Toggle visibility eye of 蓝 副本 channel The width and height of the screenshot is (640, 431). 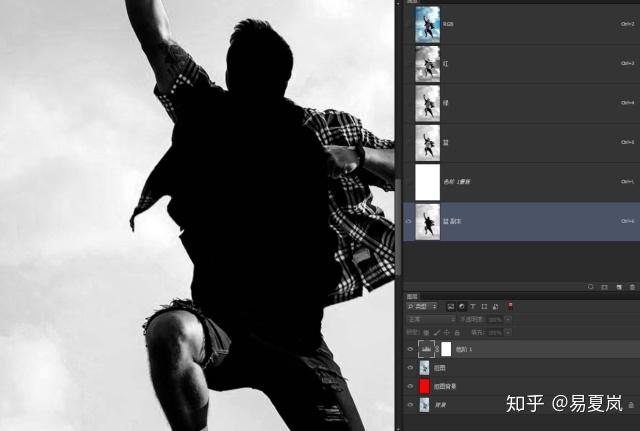point(409,221)
